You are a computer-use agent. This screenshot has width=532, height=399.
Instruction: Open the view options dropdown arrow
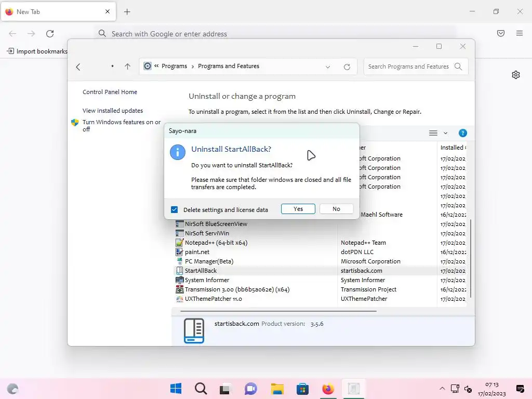tap(445, 133)
